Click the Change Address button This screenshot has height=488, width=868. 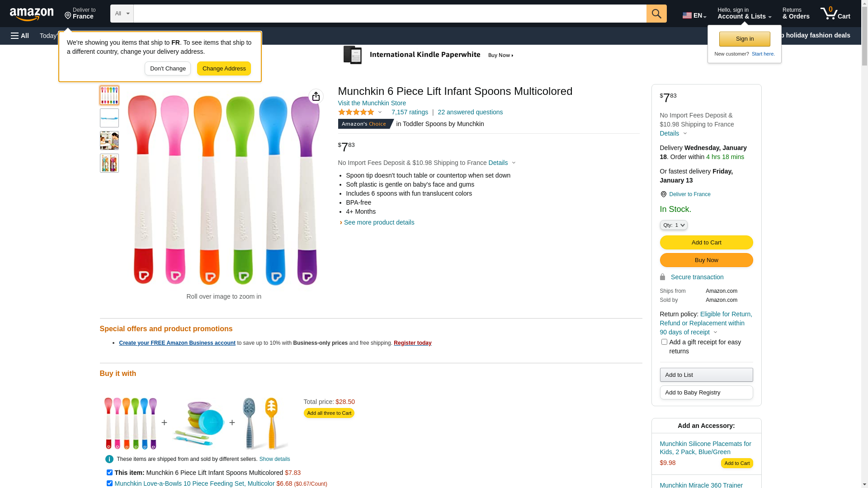point(224,69)
